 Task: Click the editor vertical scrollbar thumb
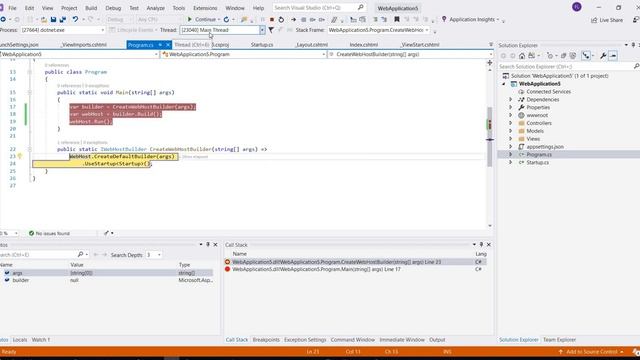tap(489, 137)
